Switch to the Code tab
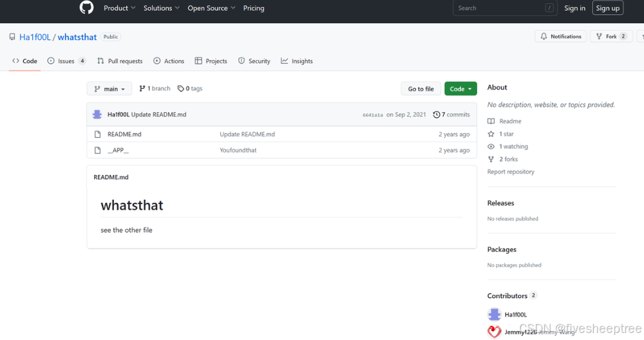644x340 pixels. [x=24, y=61]
